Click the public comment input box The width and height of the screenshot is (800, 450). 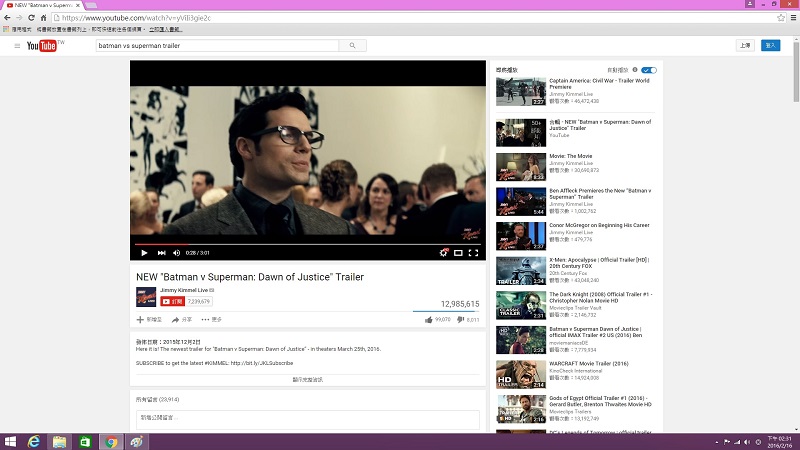308,419
